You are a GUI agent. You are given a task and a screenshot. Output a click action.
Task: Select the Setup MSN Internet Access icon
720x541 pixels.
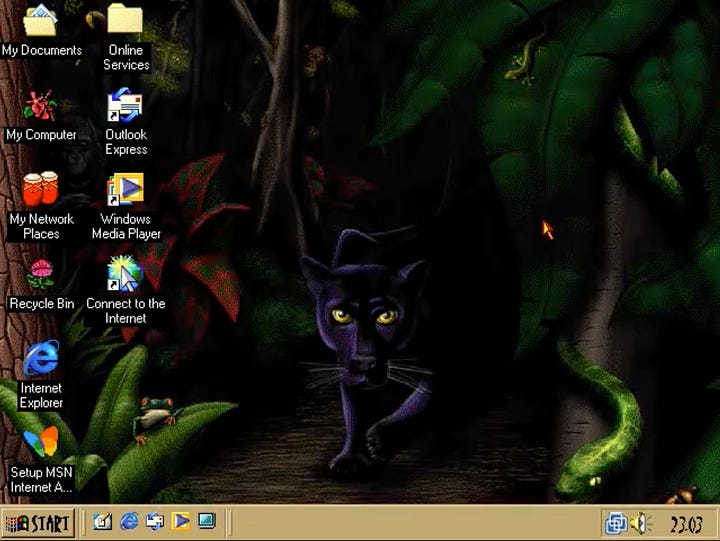41,442
